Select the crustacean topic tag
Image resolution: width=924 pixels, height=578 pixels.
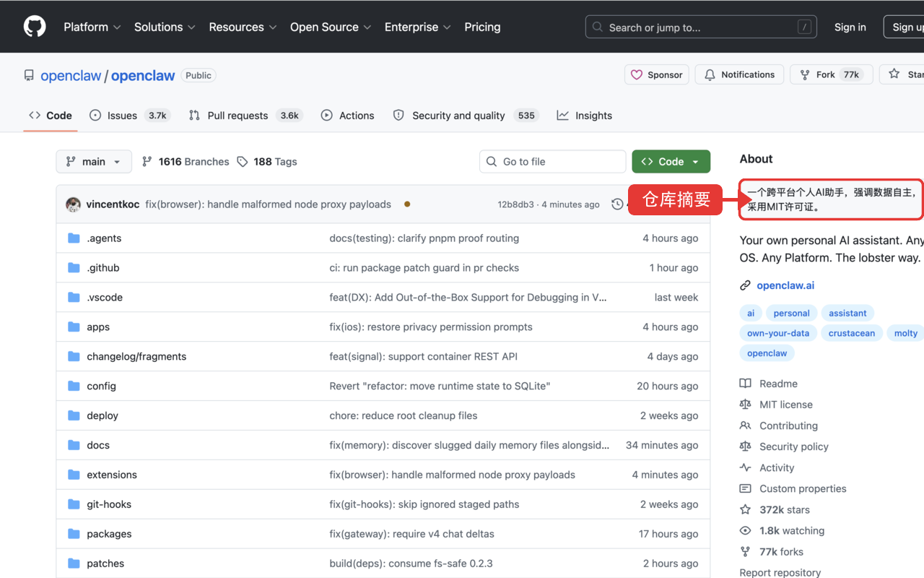pos(852,333)
